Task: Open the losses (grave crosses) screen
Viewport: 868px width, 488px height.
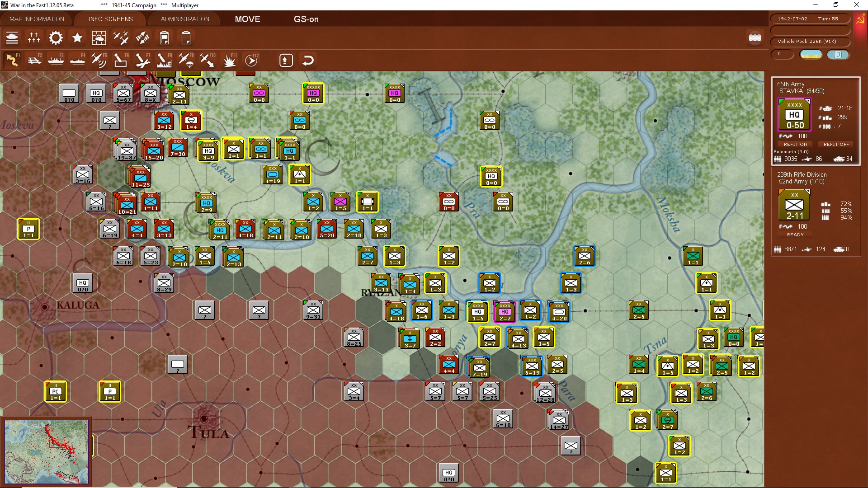Action: point(34,38)
